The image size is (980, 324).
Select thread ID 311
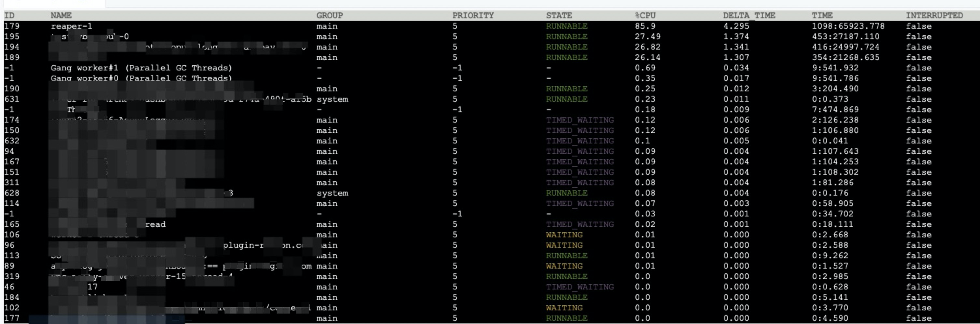pyautogui.click(x=12, y=183)
